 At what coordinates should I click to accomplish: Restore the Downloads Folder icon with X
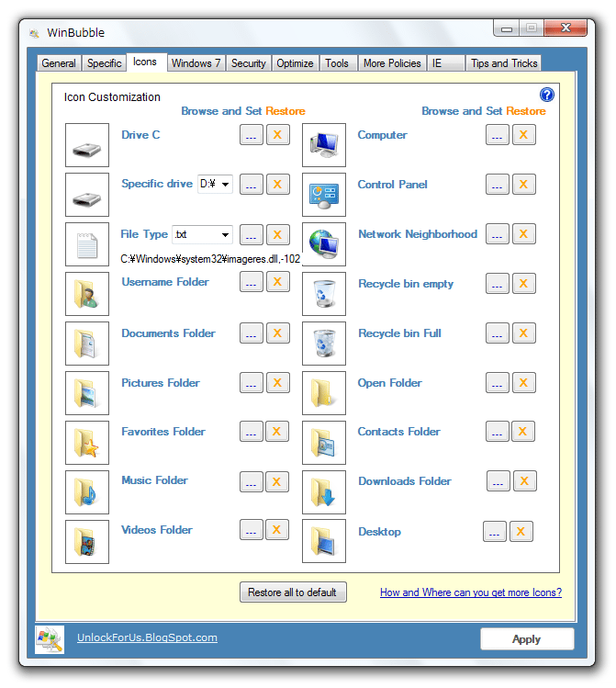[x=524, y=481]
